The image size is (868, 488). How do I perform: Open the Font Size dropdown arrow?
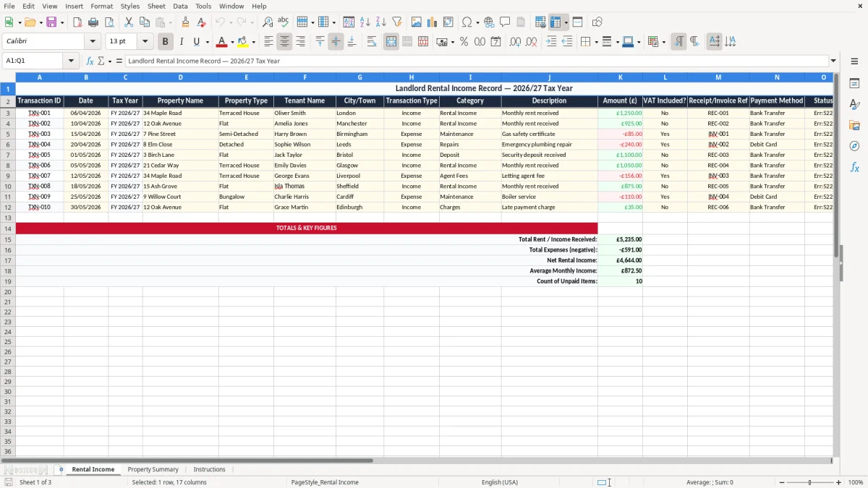[x=145, y=42]
